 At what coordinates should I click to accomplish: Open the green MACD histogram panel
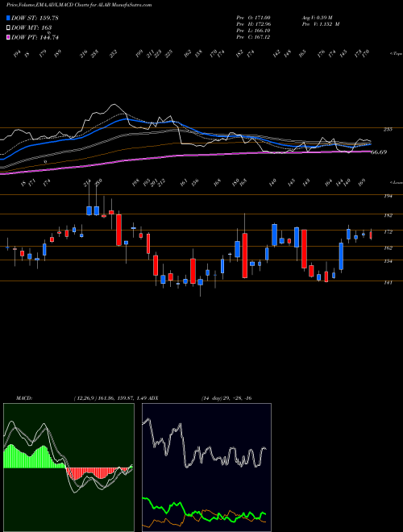(69, 468)
